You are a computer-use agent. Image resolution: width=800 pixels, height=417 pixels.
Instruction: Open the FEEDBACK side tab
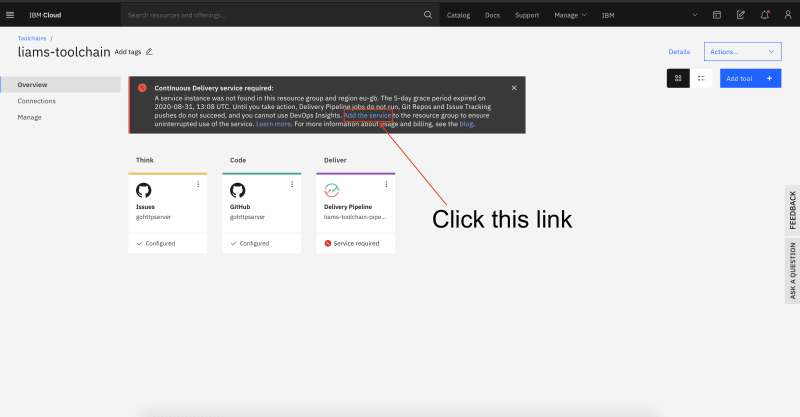point(792,210)
